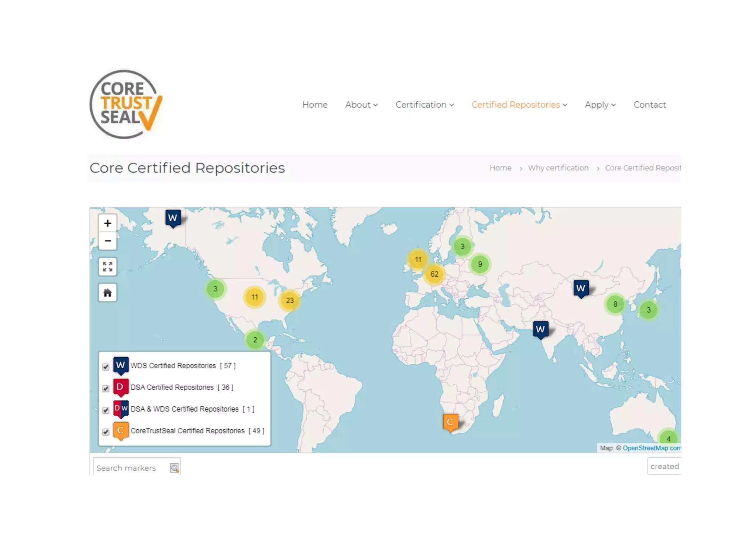Reset map with home button
The height and width of the screenshot is (535, 756).
click(x=107, y=293)
